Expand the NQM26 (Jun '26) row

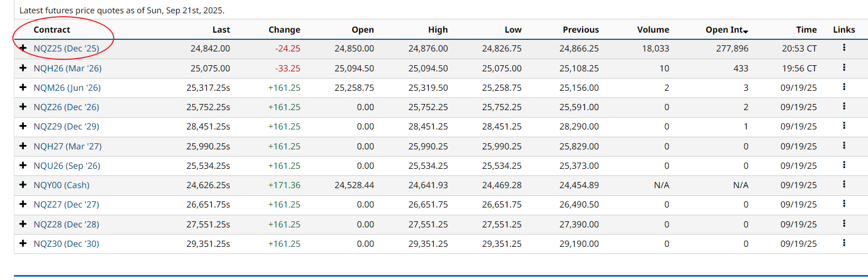[23, 87]
